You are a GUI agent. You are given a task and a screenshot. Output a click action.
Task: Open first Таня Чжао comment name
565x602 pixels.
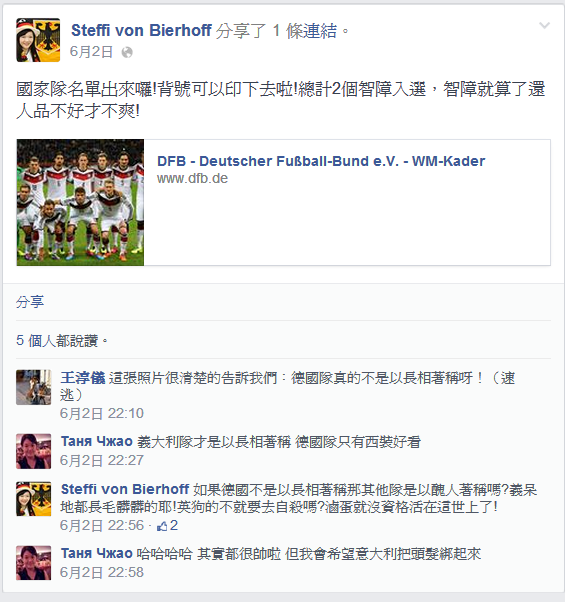click(x=97, y=442)
